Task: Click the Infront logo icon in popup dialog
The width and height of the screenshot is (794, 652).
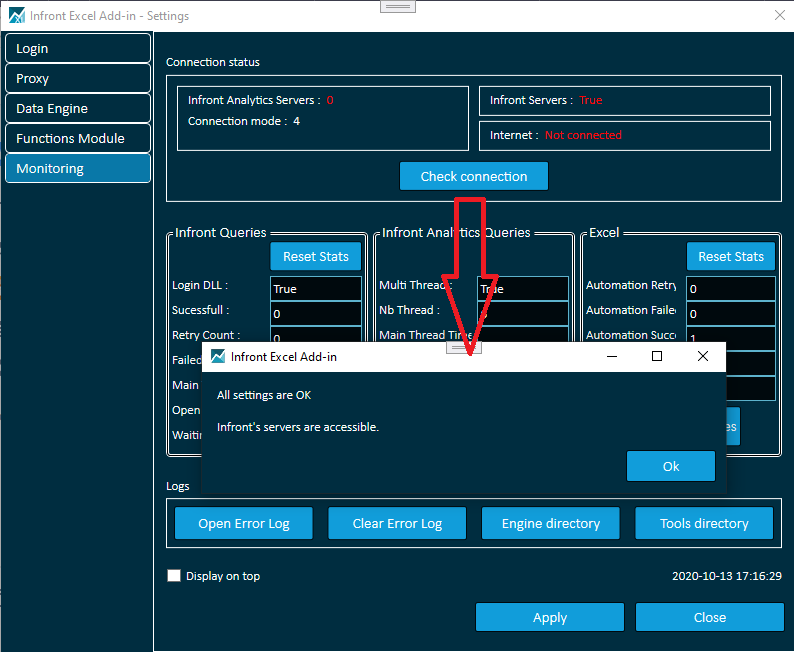Action: pyautogui.click(x=218, y=357)
